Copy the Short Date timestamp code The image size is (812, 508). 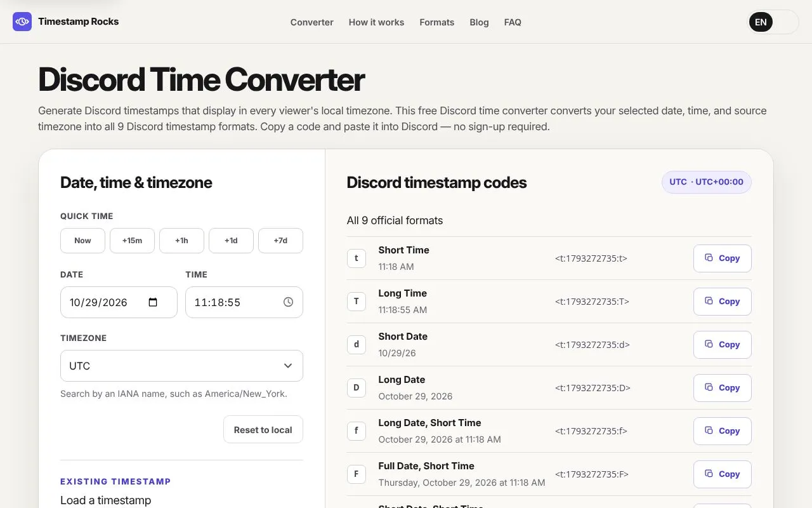click(x=722, y=345)
